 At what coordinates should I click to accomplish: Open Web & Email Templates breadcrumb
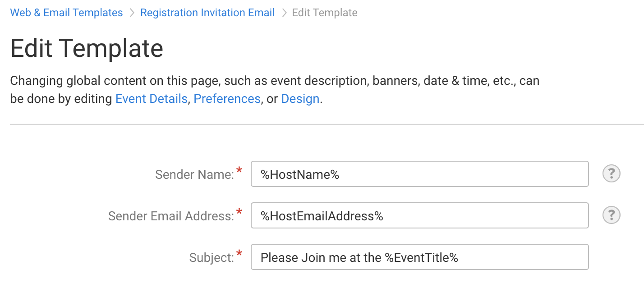(x=66, y=13)
